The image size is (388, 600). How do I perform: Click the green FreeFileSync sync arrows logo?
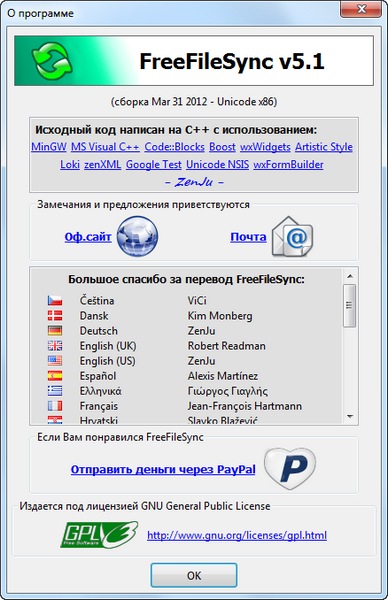(52, 61)
